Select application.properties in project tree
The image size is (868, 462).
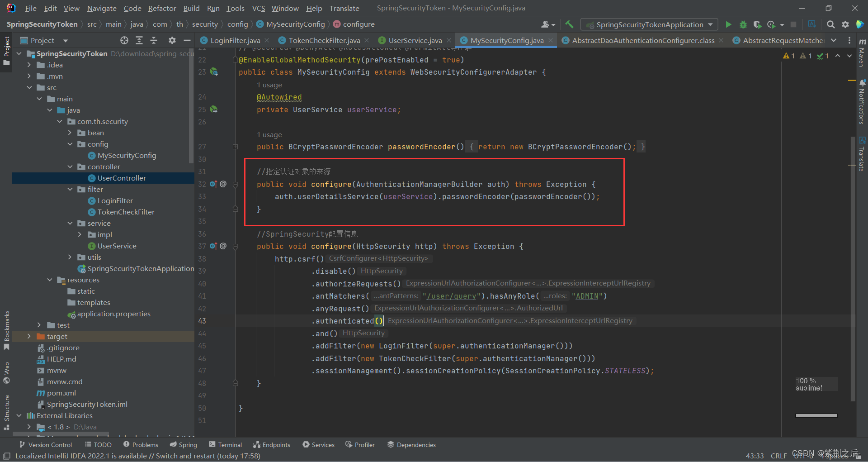pos(113,314)
